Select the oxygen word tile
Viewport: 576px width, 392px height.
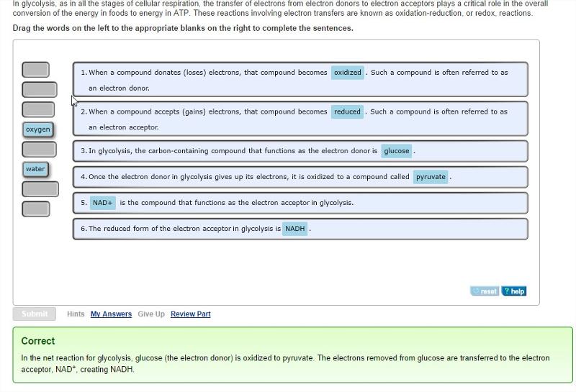pos(38,129)
